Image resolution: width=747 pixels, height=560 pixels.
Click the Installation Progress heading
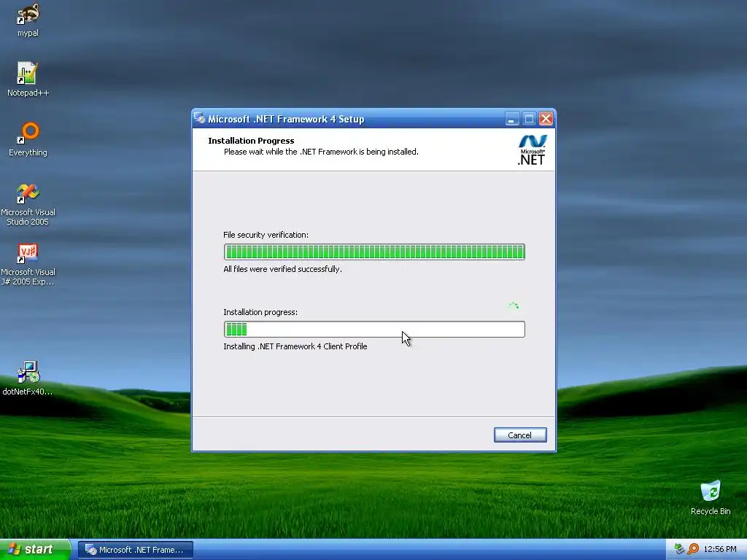tap(251, 141)
